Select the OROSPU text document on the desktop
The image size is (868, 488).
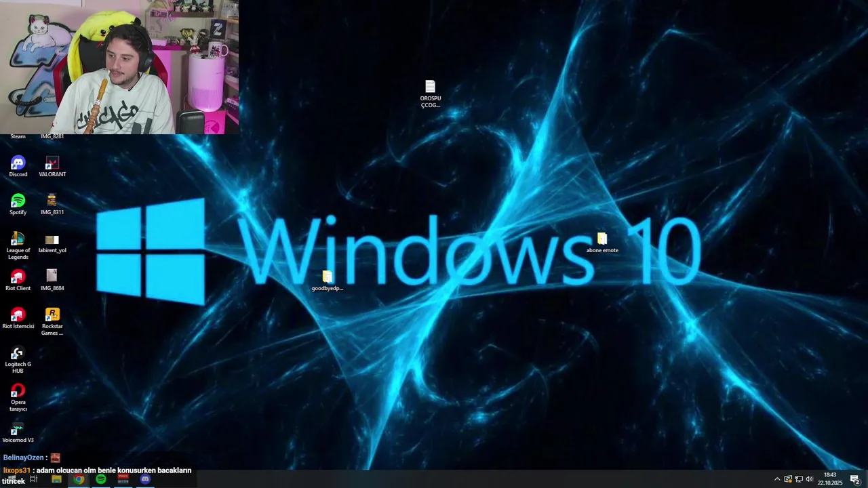click(430, 94)
